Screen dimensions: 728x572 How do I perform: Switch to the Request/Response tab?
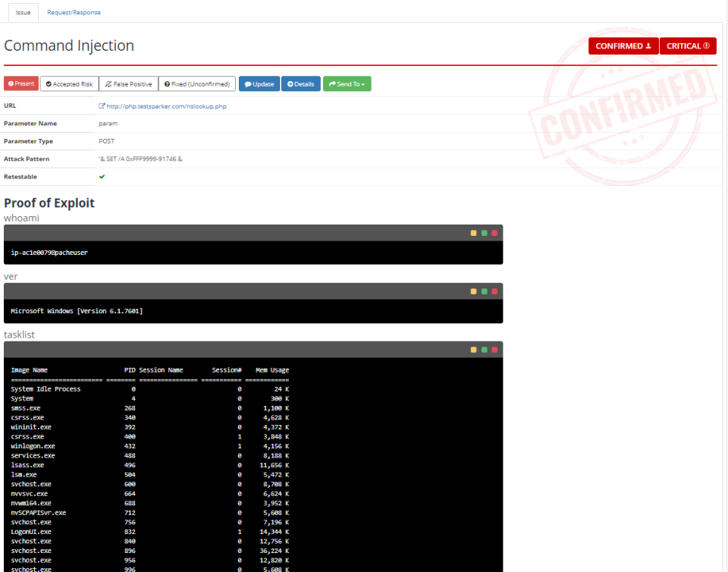[74, 12]
